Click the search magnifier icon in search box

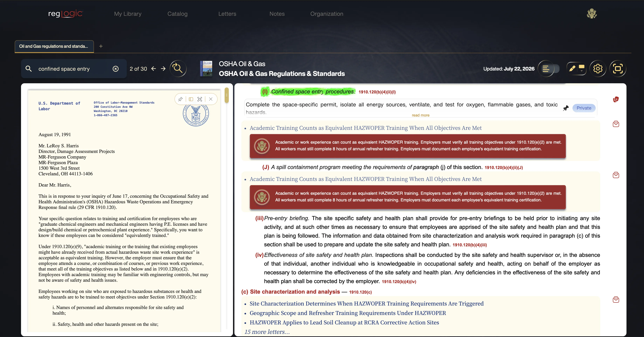point(29,69)
